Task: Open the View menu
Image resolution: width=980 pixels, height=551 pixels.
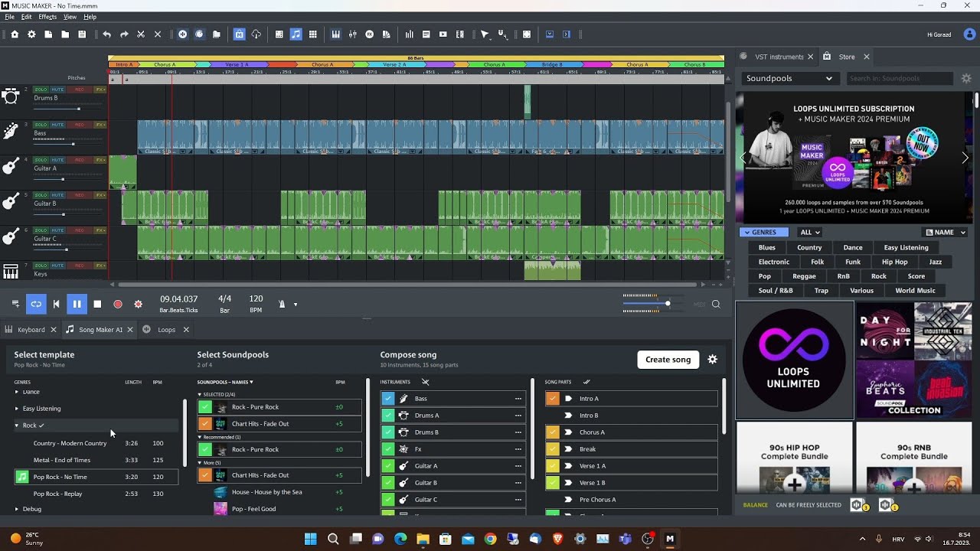Action: click(70, 17)
